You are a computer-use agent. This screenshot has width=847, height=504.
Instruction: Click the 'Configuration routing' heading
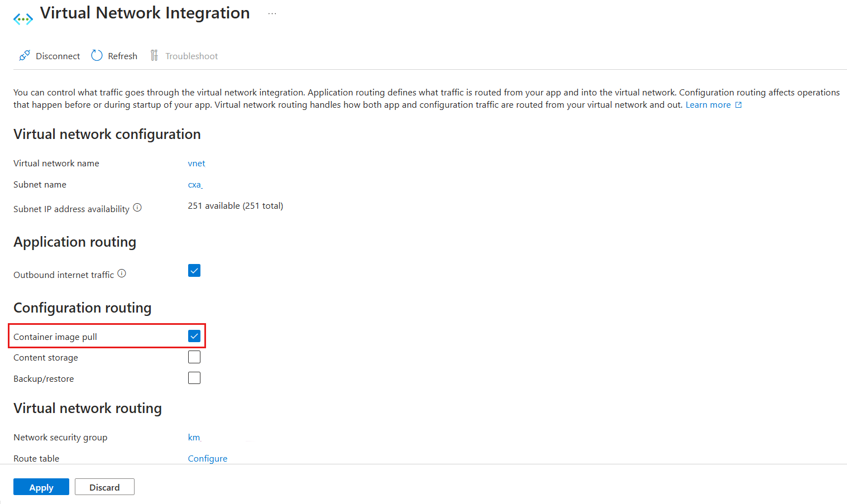click(x=83, y=308)
